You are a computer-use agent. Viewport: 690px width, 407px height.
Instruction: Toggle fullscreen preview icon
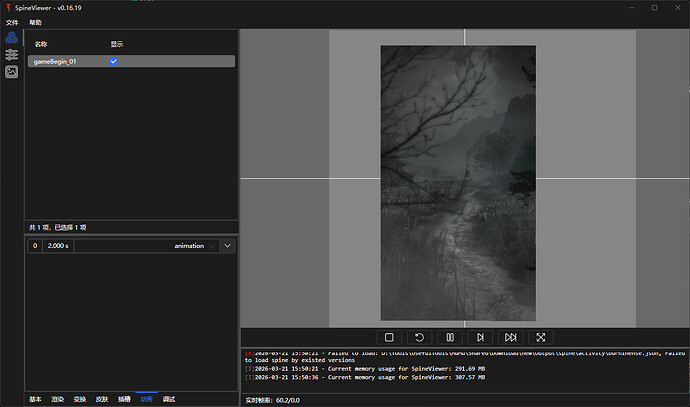tap(541, 338)
